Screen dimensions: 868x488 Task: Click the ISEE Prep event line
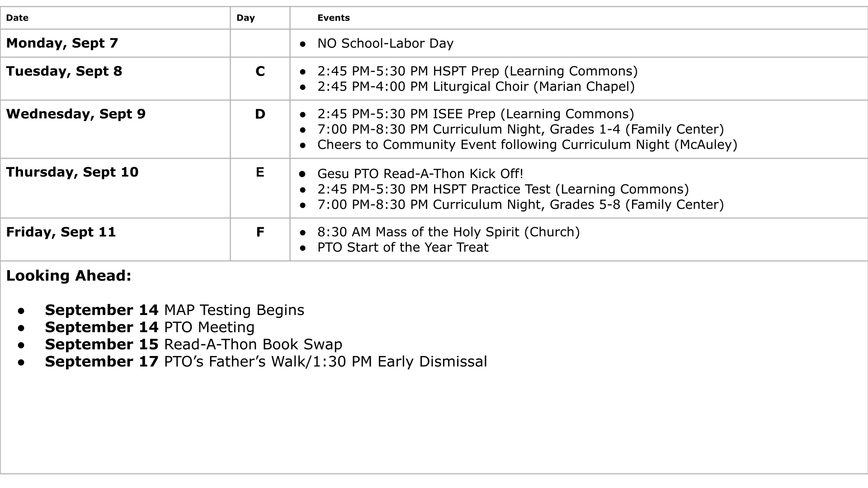tap(476, 114)
